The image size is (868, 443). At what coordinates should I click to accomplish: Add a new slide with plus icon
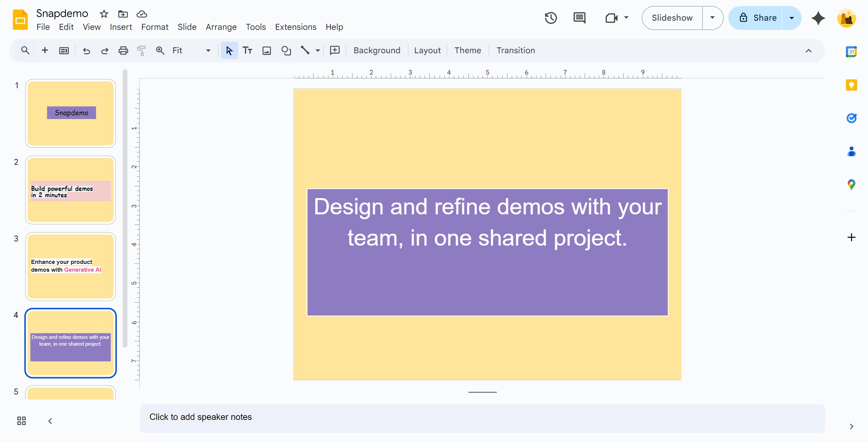pyautogui.click(x=45, y=50)
